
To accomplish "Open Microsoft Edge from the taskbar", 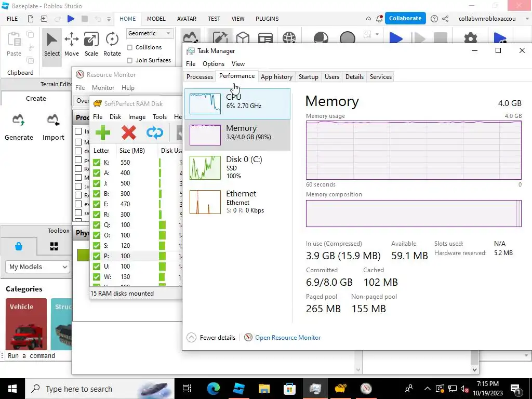I will 214,389.
